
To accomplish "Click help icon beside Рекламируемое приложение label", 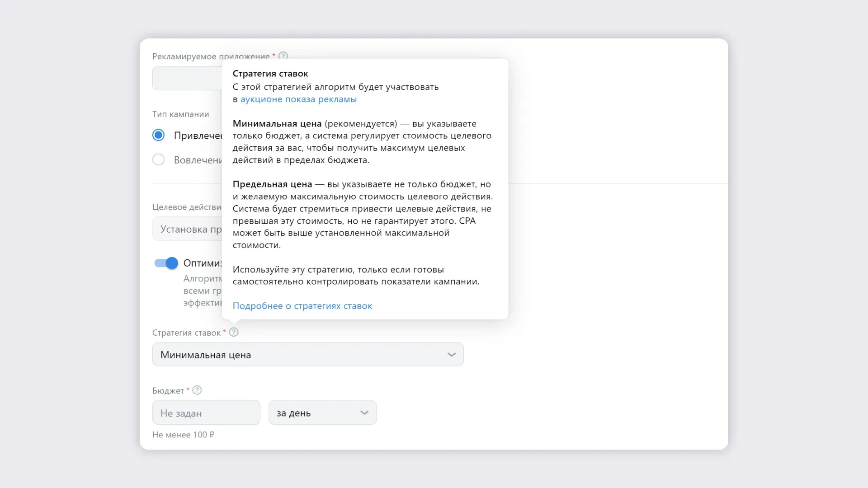I will click(283, 56).
